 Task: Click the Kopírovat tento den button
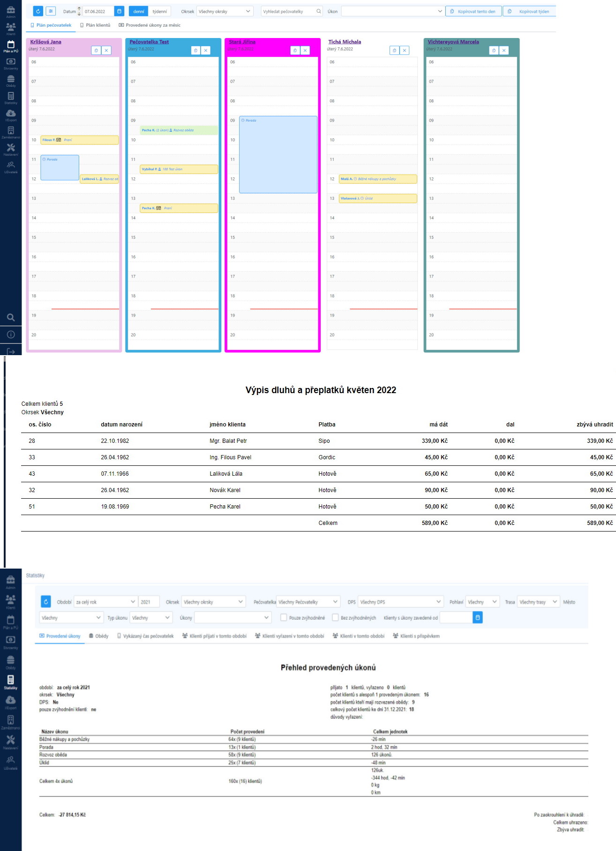(473, 11)
